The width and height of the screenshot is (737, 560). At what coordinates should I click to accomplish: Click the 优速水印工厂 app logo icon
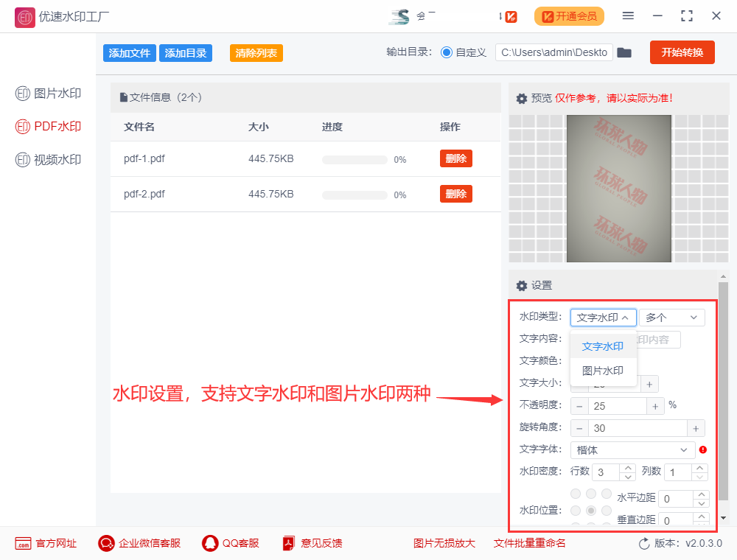(x=24, y=18)
